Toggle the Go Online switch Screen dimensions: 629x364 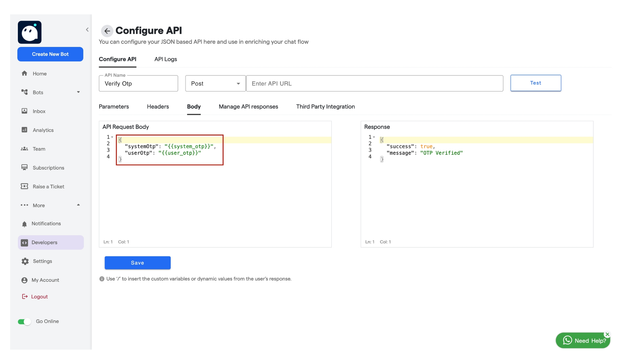(24, 321)
